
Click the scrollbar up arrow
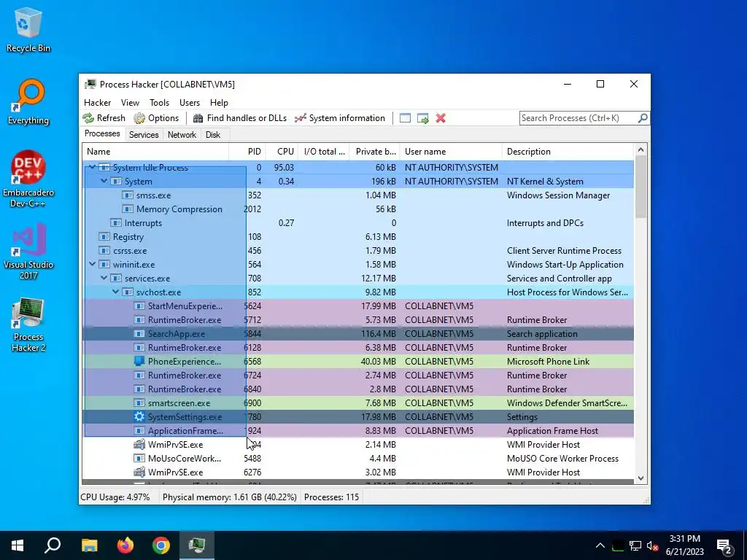(x=640, y=150)
